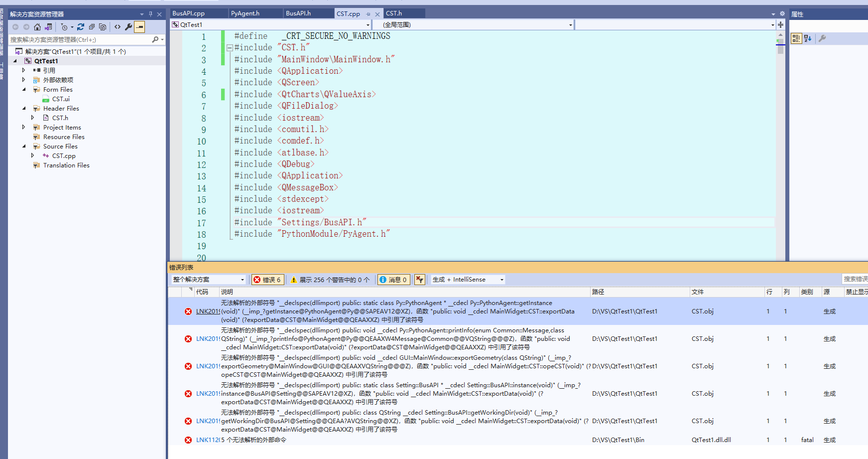868x459 pixels.
Task: Open the first LNK2019 error code link
Action: point(208,311)
